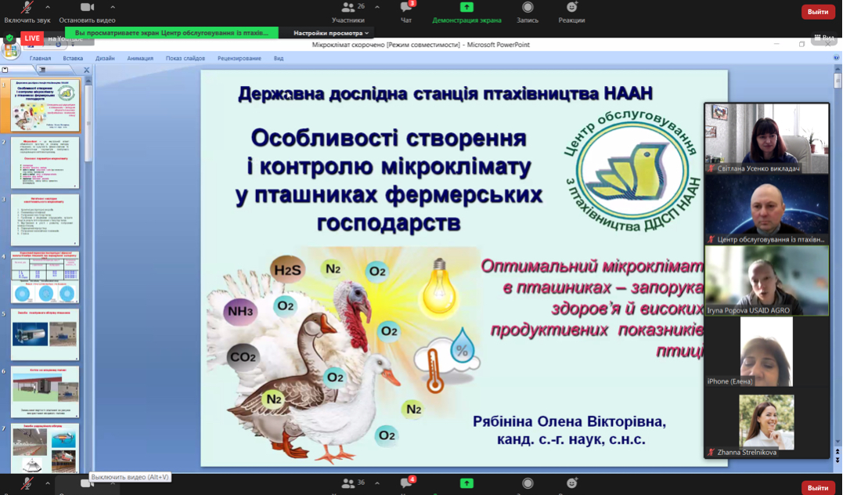Select Zhanna Strelnikova video tile
868x495 pixels.
[767, 422]
